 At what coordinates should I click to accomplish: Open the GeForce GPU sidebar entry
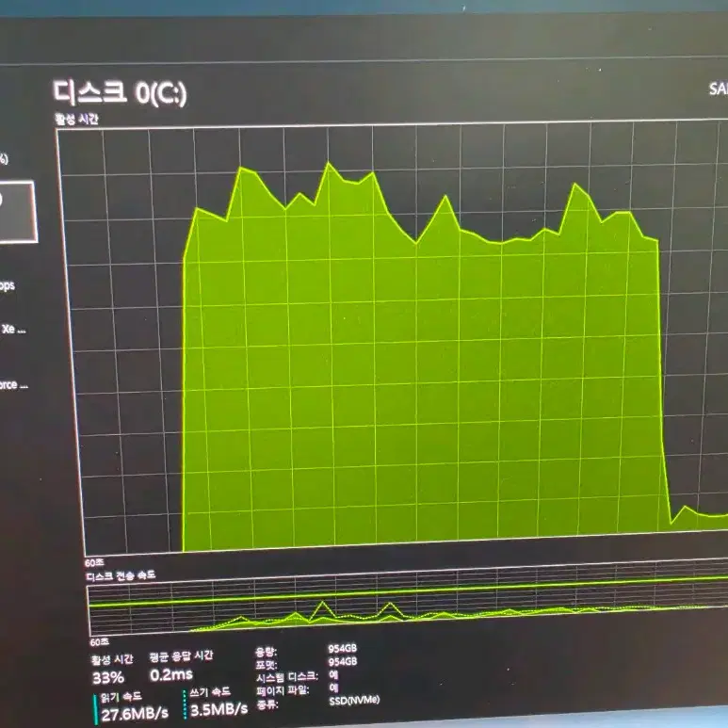pos(14,385)
